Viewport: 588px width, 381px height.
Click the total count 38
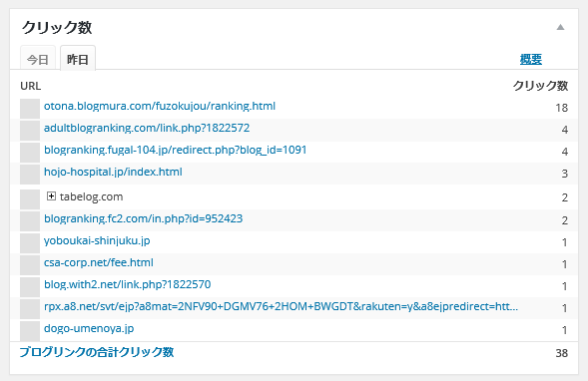[x=561, y=353]
